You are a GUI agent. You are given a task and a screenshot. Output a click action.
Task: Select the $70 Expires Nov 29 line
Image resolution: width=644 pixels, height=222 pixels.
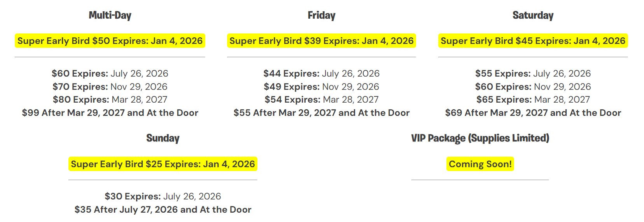click(110, 87)
